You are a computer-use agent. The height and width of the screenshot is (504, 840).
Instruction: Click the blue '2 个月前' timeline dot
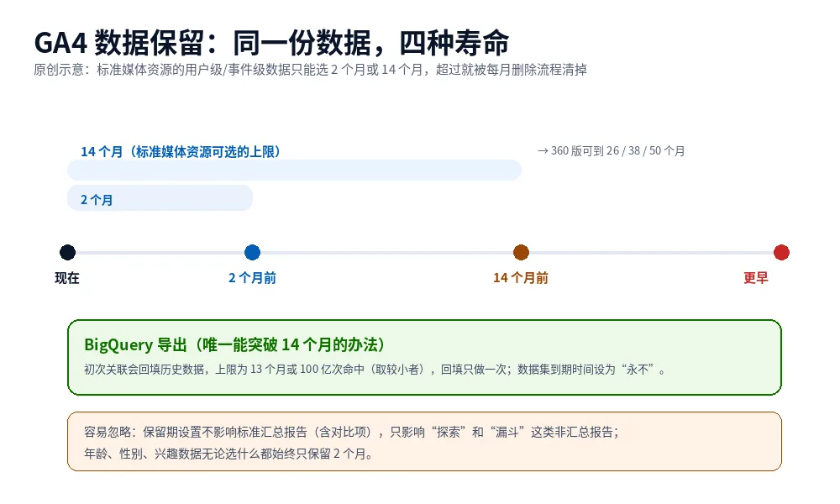pos(252,252)
